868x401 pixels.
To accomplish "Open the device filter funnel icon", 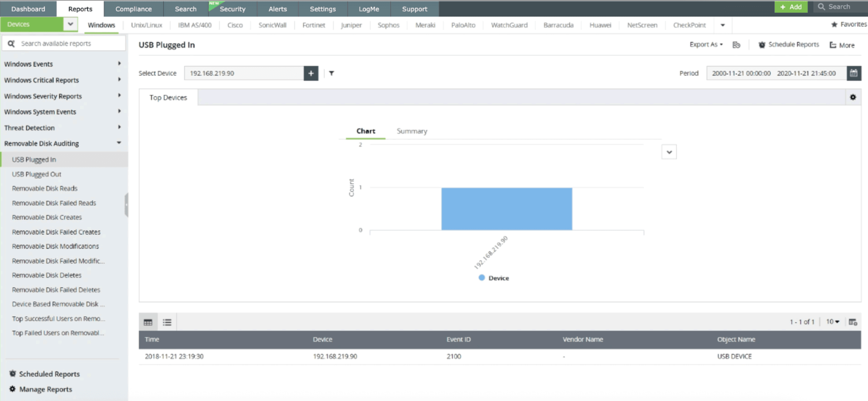I will click(x=331, y=73).
